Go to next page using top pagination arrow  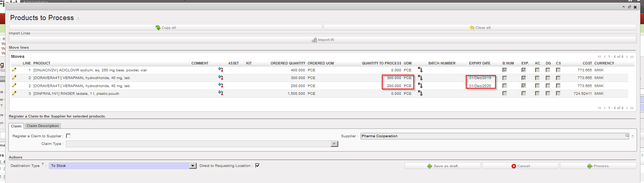point(627,57)
